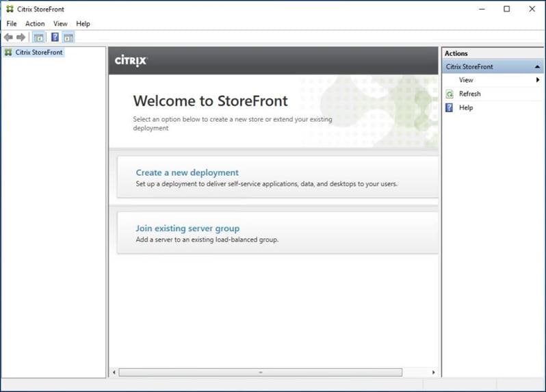This screenshot has height=392, width=546.
Task: Maximize the Citrix StoreFront window
Action: tap(507, 9)
